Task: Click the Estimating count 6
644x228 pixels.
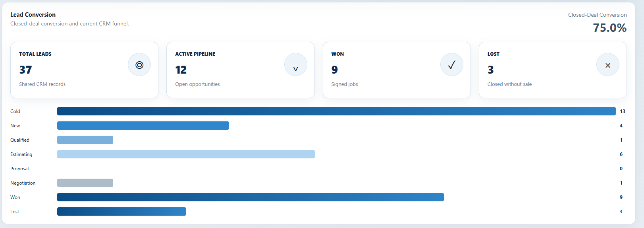Action: (621, 154)
